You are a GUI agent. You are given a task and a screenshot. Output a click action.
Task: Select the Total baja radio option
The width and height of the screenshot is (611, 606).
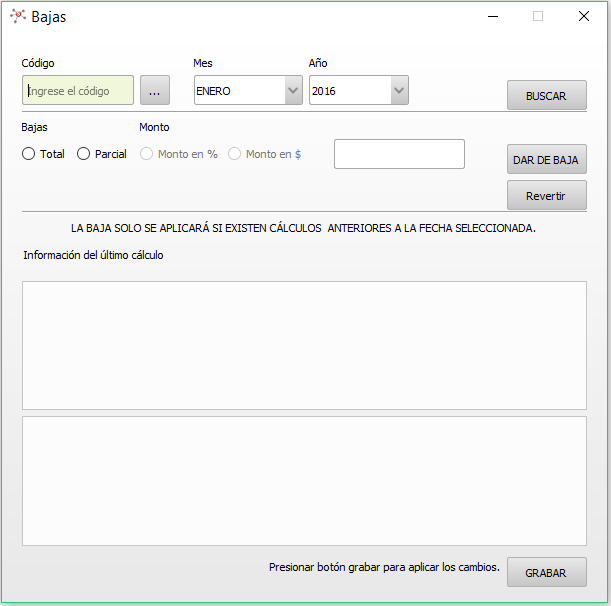click(x=29, y=154)
